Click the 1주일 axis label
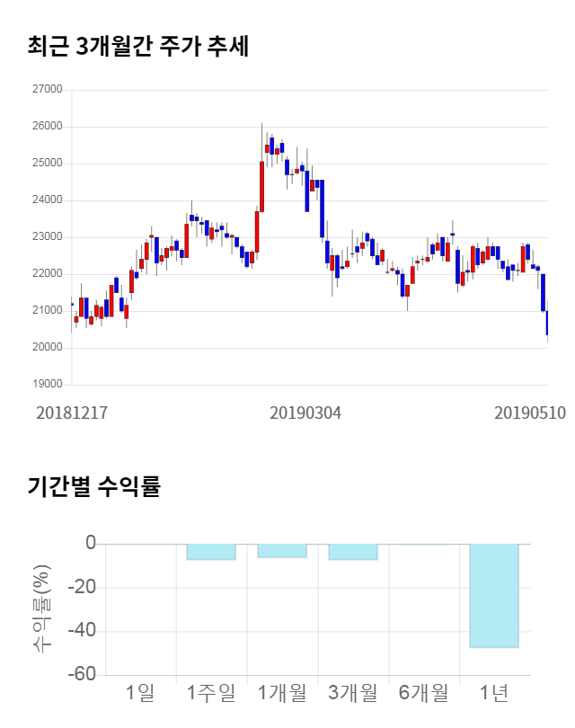 (x=211, y=693)
